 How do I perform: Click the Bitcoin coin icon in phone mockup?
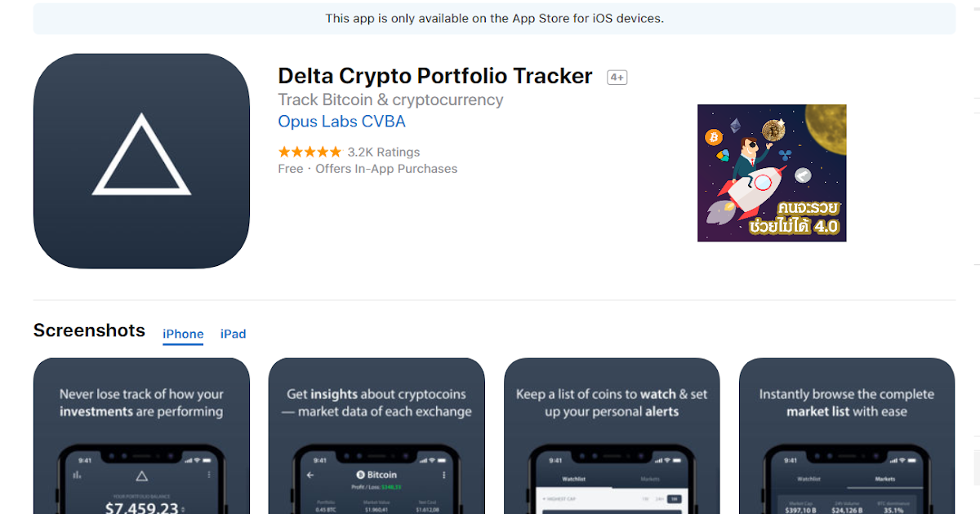(361, 474)
